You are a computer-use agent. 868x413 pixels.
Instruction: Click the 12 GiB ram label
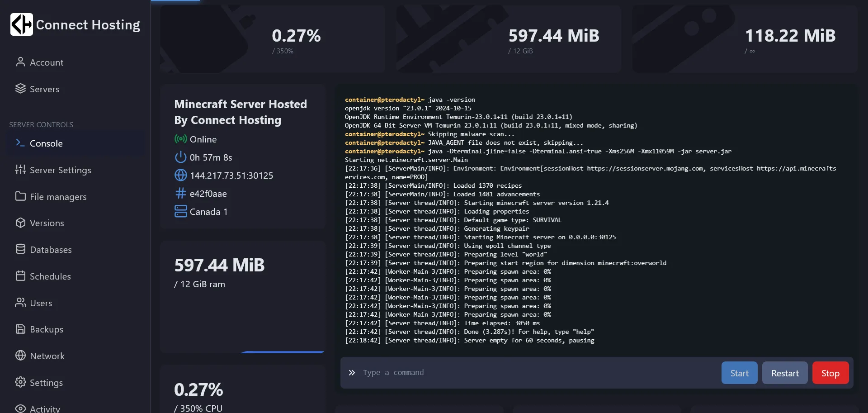point(199,284)
